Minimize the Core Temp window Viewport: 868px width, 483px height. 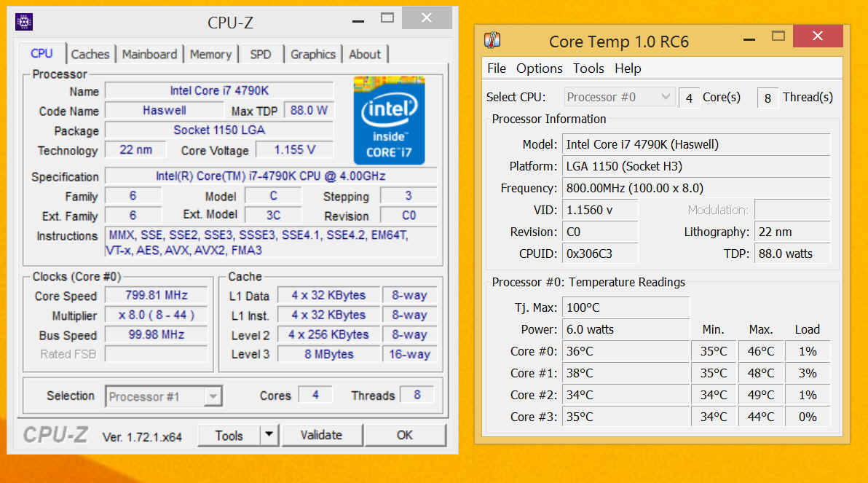coord(749,39)
